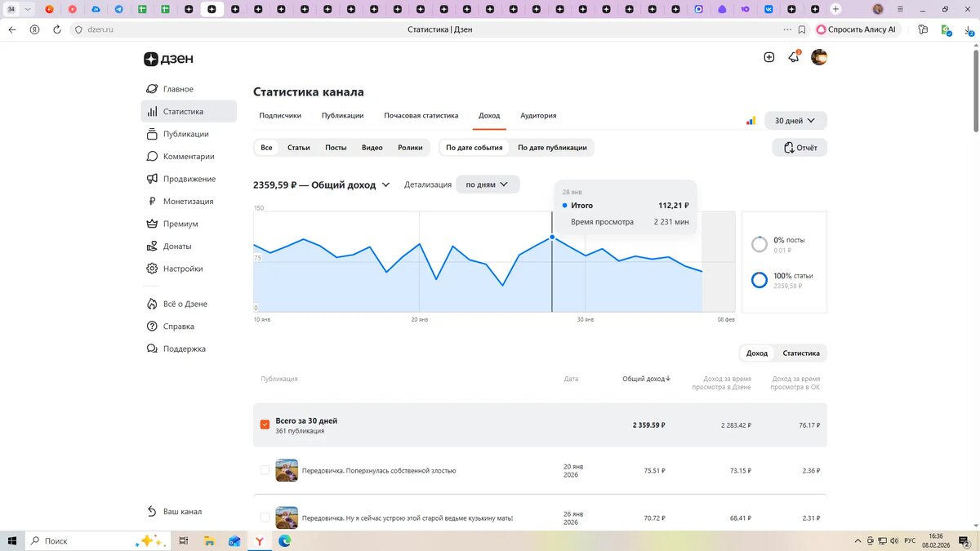Viewport: 980px width, 551px height.
Task: Filter by Ролики
Action: click(410, 148)
